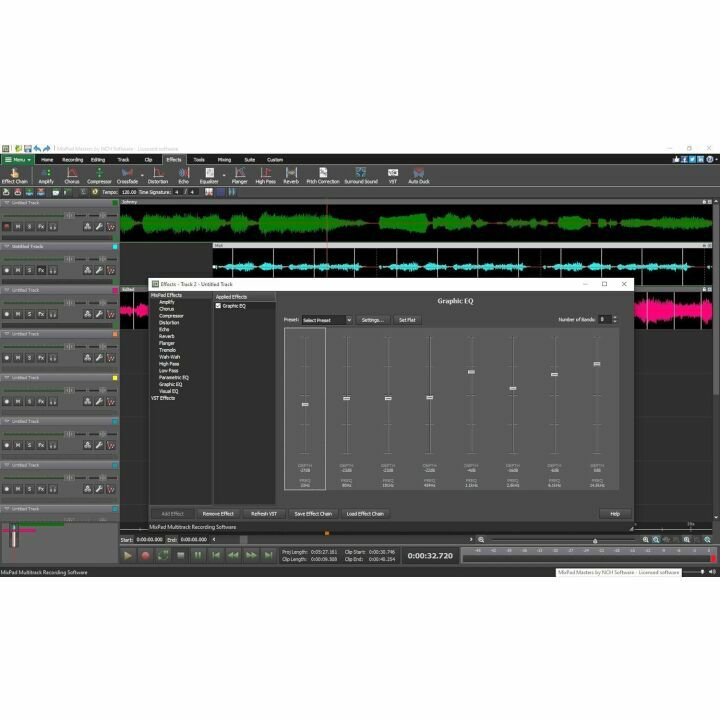Collapse the third Untitled Track header arrow

click(x=6, y=290)
